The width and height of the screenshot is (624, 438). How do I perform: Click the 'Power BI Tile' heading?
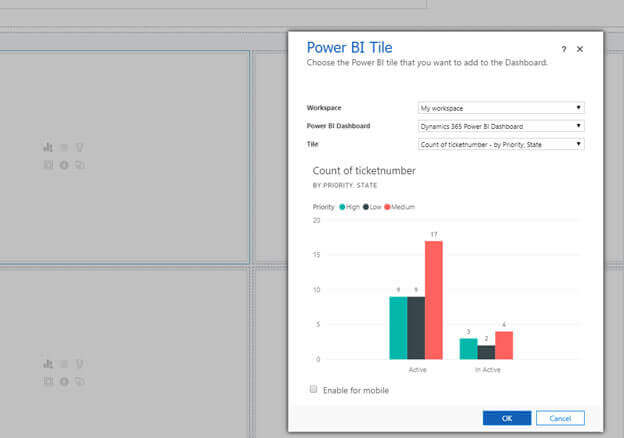349,48
